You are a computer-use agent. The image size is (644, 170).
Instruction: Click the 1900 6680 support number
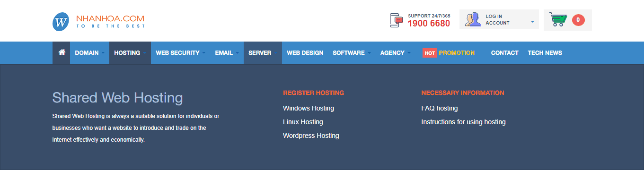coord(429,24)
